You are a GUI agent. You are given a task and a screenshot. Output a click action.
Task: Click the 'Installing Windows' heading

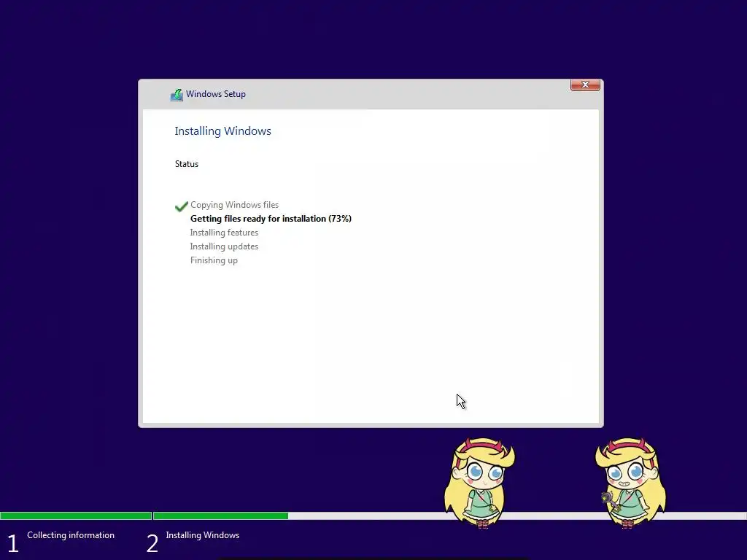[222, 131]
